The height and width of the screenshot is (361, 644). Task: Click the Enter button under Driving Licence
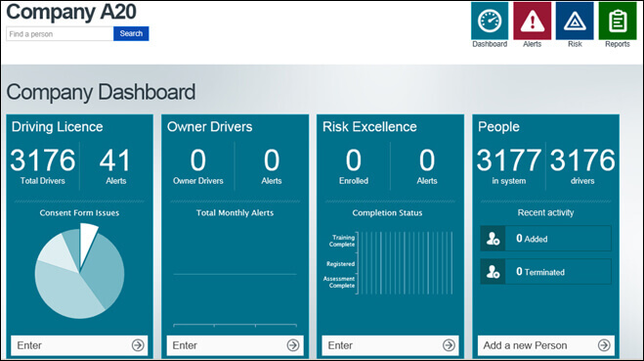tap(80, 345)
